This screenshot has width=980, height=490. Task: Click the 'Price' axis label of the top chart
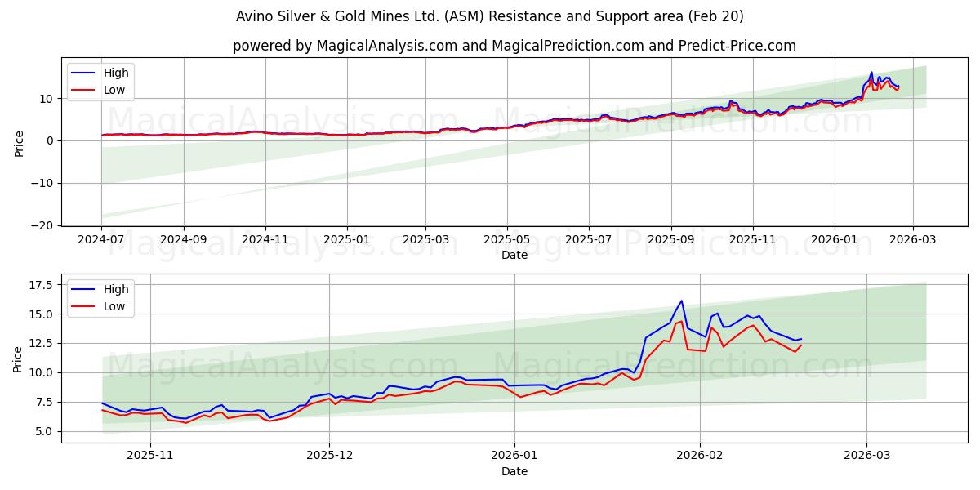coord(19,143)
